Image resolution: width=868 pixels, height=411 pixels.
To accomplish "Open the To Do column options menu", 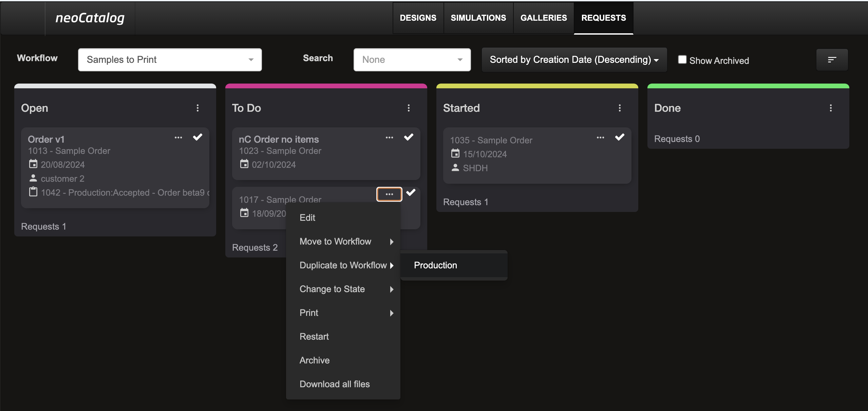I will pyautogui.click(x=409, y=108).
